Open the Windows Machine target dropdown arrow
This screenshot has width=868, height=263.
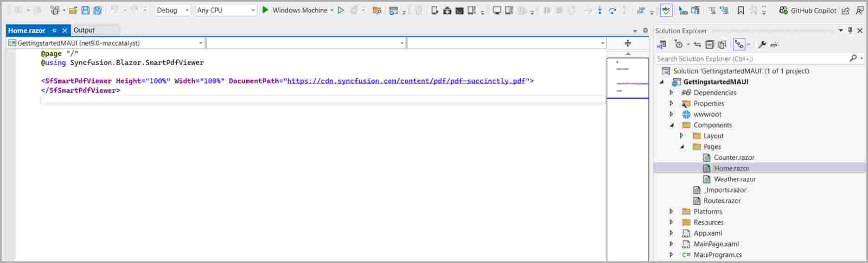pyautogui.click(x=332, y=10)
